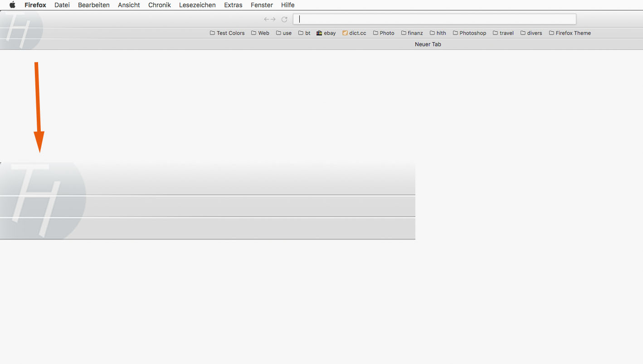
Task: Expand the divers bookmark folder
Action: click(x=531, y=33)
